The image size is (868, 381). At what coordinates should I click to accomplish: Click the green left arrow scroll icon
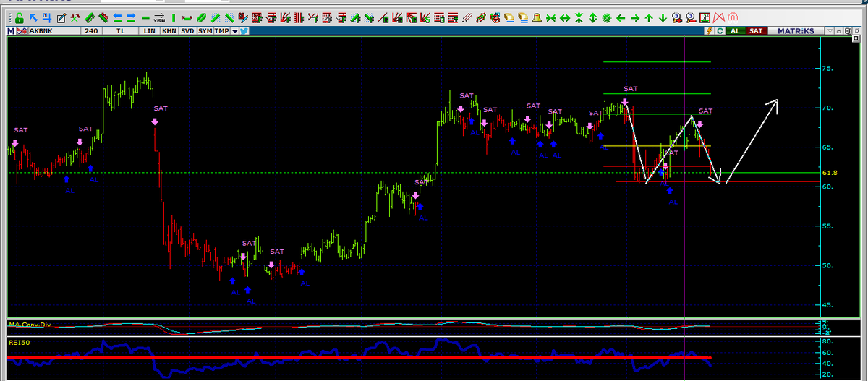[x=621, y=18]
